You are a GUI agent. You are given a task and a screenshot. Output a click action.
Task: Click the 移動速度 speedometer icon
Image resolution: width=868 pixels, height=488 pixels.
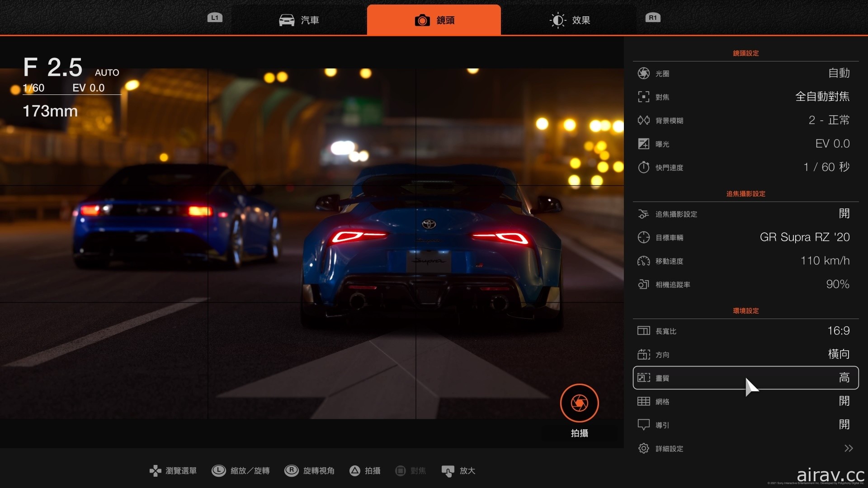coord(644,261)
